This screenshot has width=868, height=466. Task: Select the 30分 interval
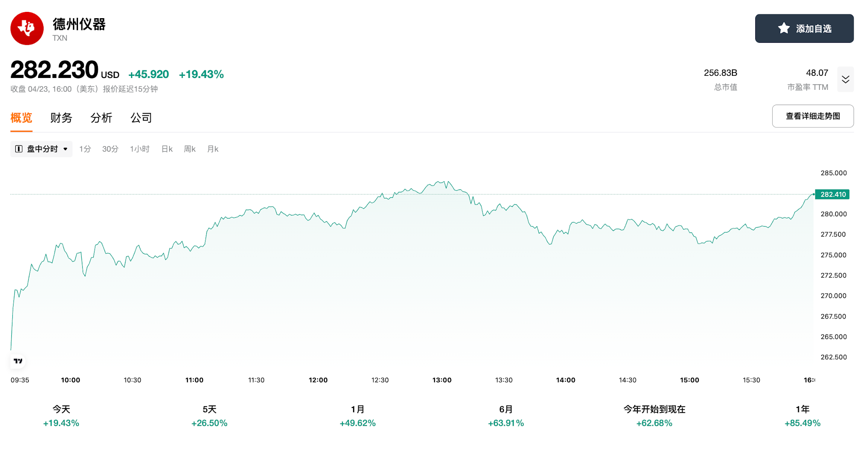pyautogui.click(x=110, y=149)
